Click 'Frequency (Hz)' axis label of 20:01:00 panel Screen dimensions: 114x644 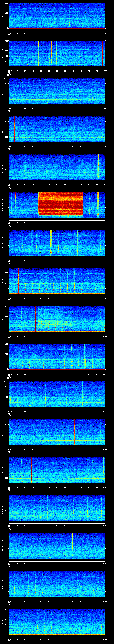[3, 16]
